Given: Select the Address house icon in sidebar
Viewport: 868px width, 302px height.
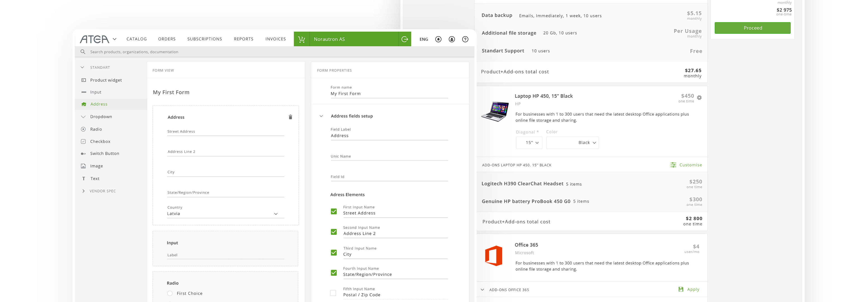Looking at the screenshot, I should (x=84, y=104).
